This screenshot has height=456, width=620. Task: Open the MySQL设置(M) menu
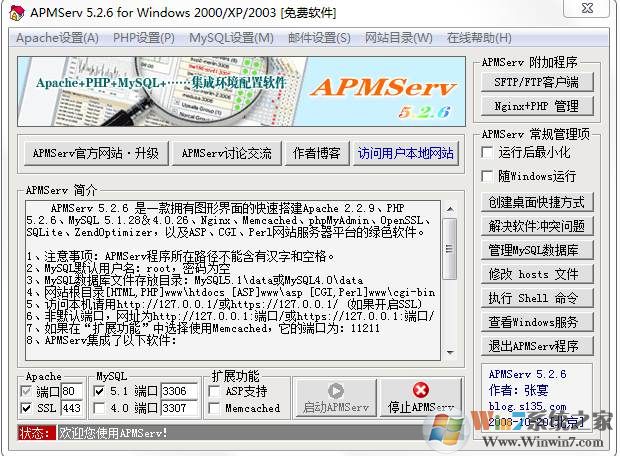coord(231,38)
